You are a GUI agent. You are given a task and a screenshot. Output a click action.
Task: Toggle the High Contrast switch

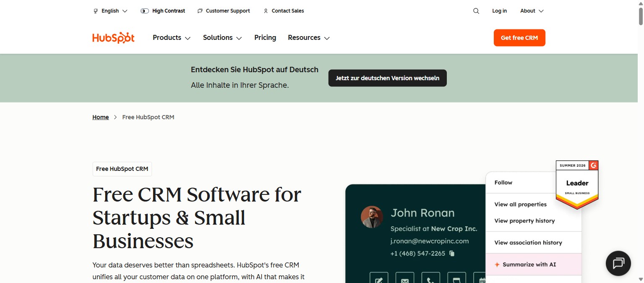point(145,11)
